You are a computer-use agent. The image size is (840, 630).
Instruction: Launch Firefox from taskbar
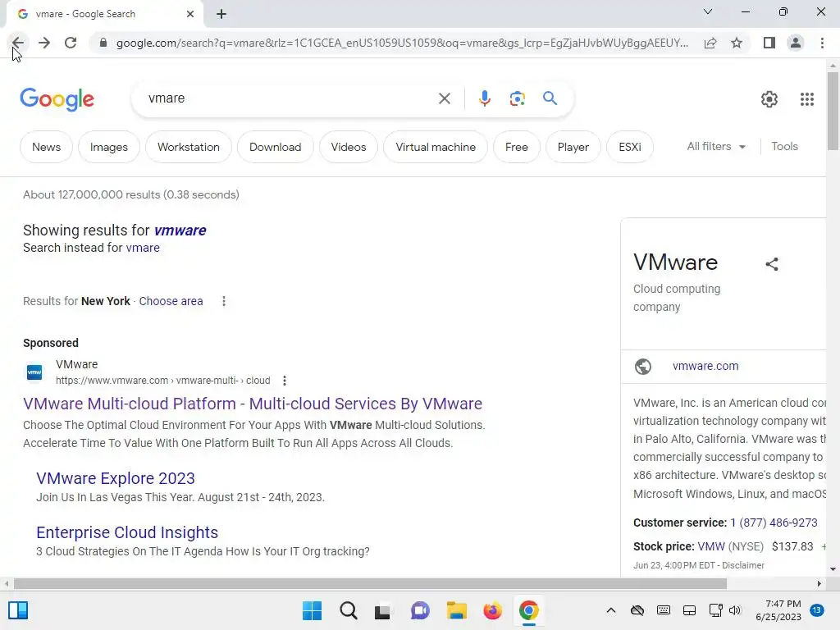tap(492, 610)
